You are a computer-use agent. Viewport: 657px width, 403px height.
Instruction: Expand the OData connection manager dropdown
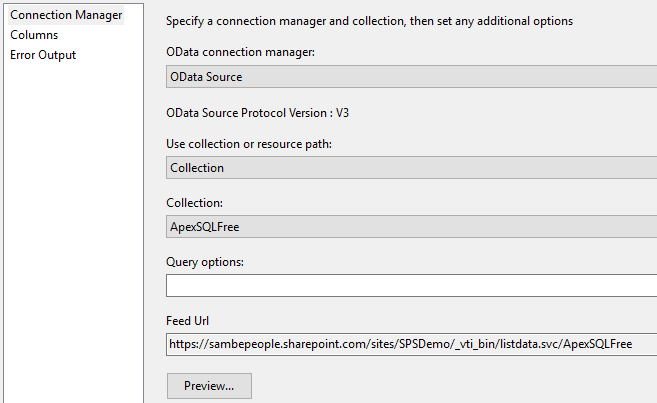tap(410, 77)
